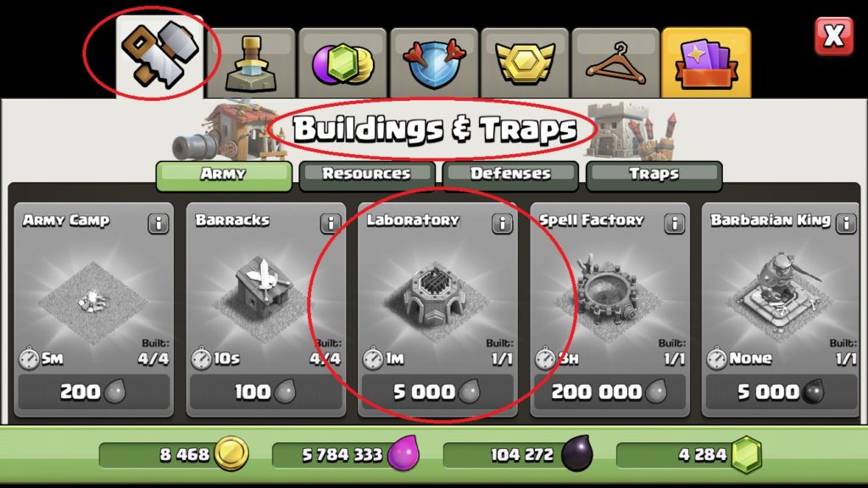Open the hammer and saw buildings shop tab
The height and width of the screenshot is (488, 868).
[159, 57]
